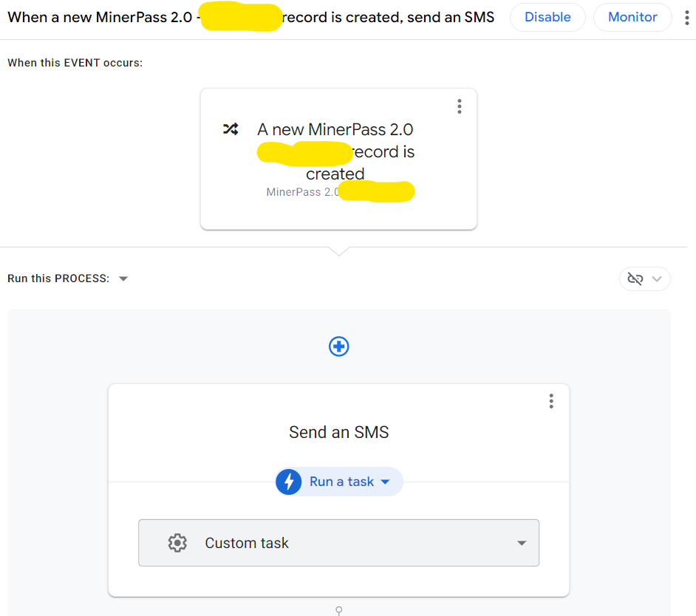Viewport: 696px width, 616px height.
Task: Open the Monitor view for the bot
Action: point(632,17)
